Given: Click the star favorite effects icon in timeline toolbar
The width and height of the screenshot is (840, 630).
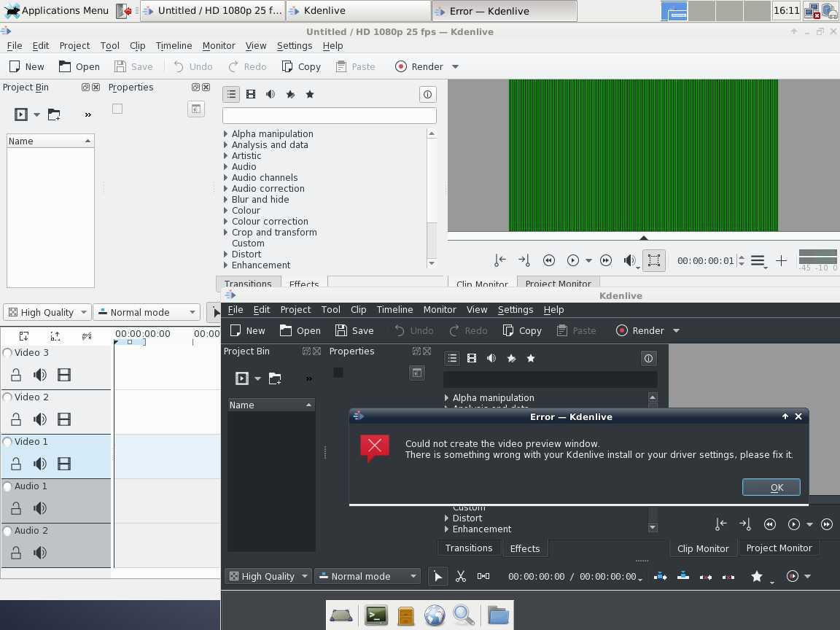Looking at the screenshot, I should click(x=757, y=576).
